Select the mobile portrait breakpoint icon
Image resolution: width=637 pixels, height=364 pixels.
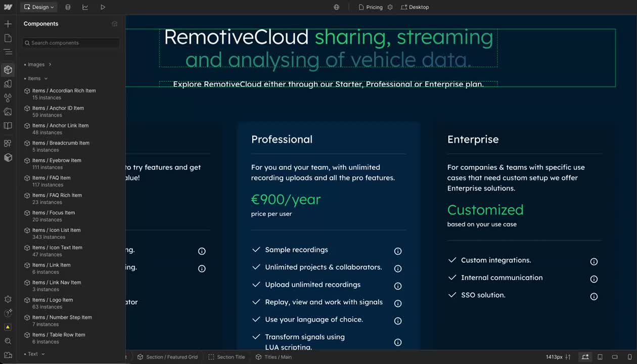coord(629,357)
